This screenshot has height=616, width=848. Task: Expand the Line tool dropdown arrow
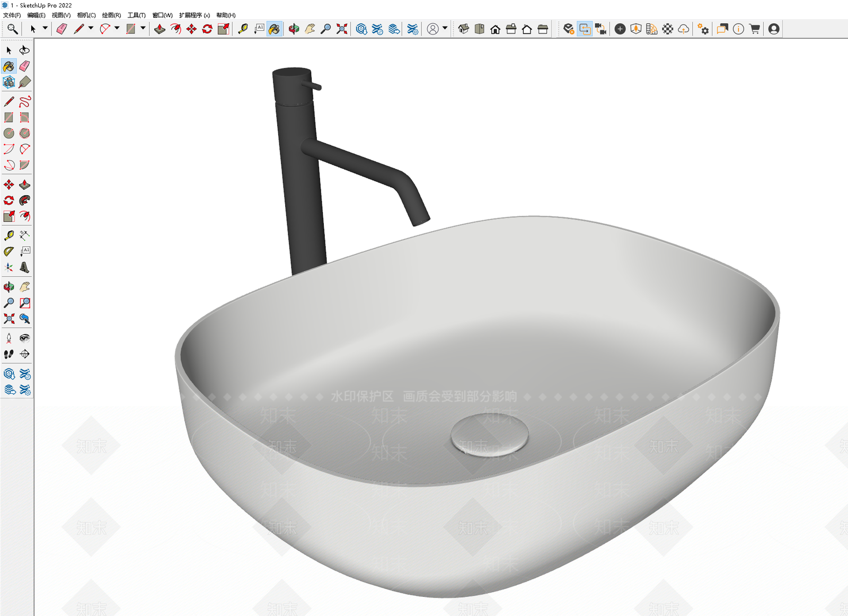[x=91, y=29]
